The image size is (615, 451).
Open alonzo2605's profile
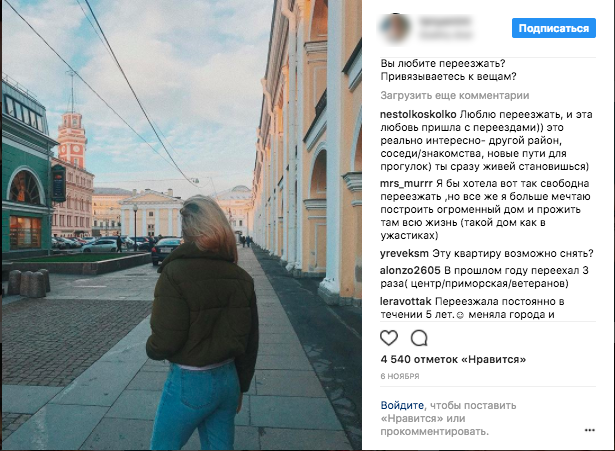[410, 270]
